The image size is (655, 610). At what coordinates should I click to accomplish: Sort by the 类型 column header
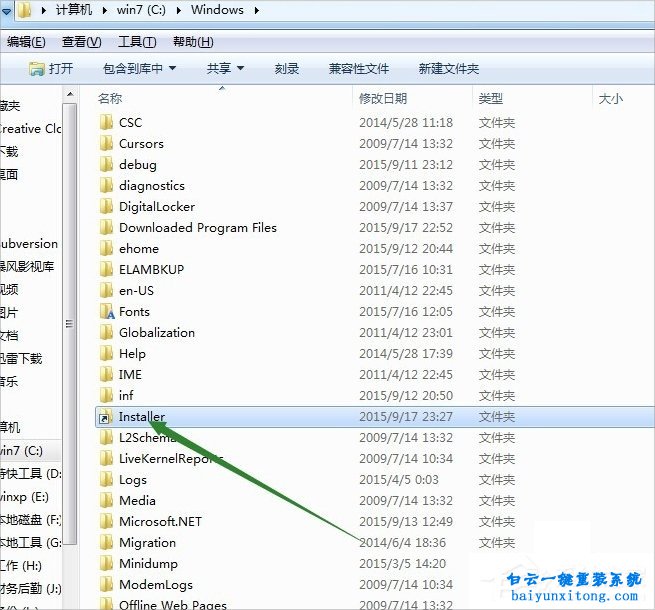pyautogui.click(x=491, y=99)
